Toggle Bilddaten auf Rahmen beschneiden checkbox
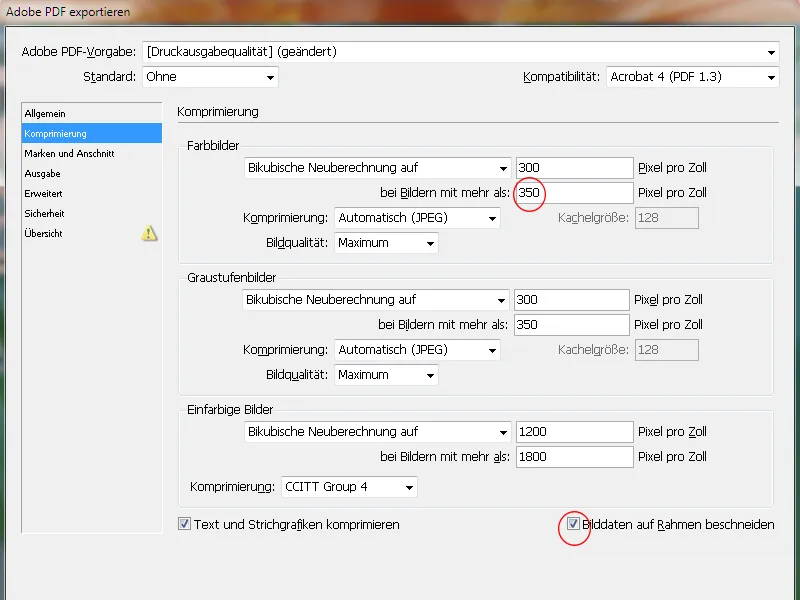 (573, 524)
